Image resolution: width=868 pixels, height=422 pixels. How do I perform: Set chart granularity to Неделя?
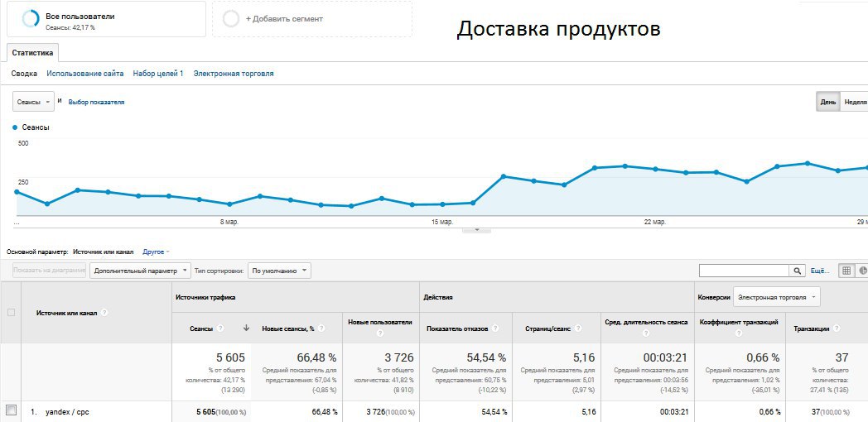854,102
